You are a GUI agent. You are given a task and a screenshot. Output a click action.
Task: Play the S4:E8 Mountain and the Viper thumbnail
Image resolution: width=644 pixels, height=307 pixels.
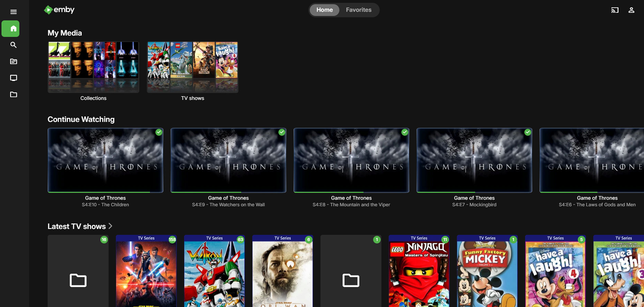click(x=351, y=160)
